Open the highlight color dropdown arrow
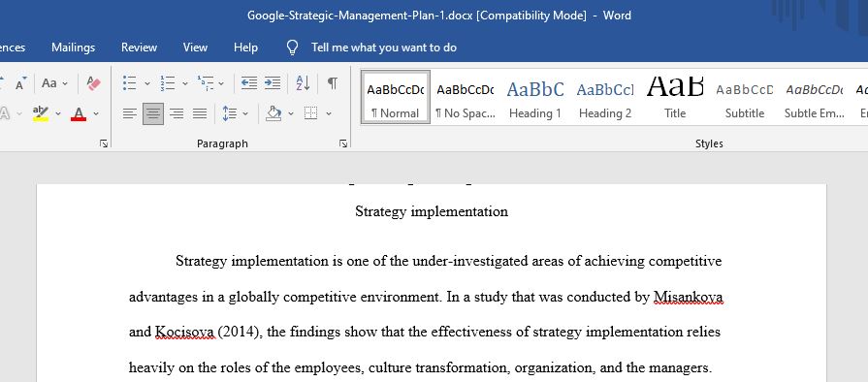The image size is (868, 382). pyautogui.click(x=58, y=114)
